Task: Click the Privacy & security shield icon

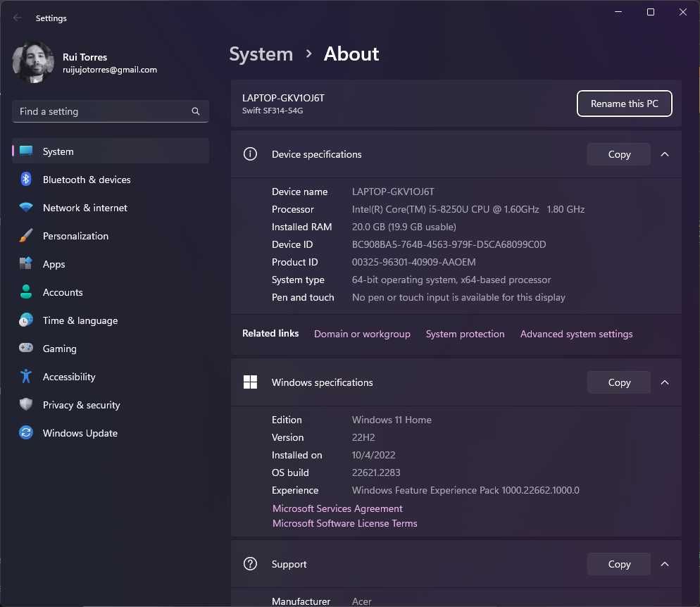Action: click(26, 404)
